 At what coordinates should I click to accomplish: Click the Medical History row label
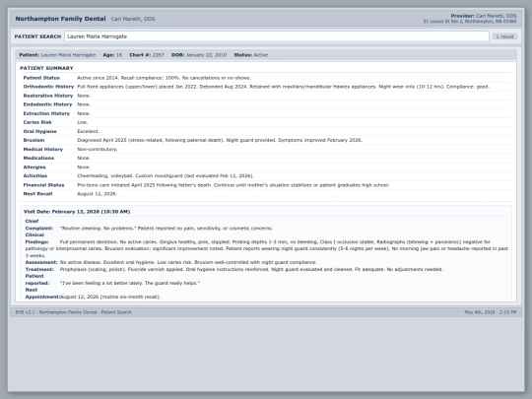tap(43, 150)
